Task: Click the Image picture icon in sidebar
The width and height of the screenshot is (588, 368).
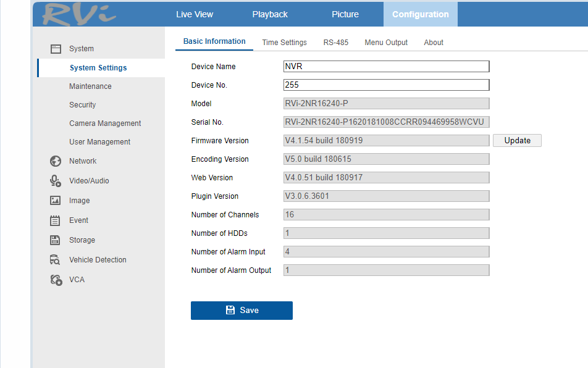Action: click(x=56, y=201)
